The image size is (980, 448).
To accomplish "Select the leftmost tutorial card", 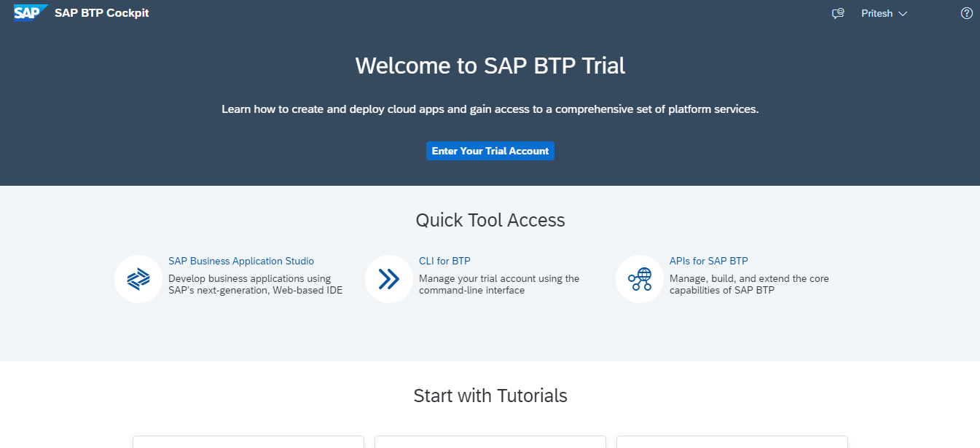I will (x=248, y=441).
